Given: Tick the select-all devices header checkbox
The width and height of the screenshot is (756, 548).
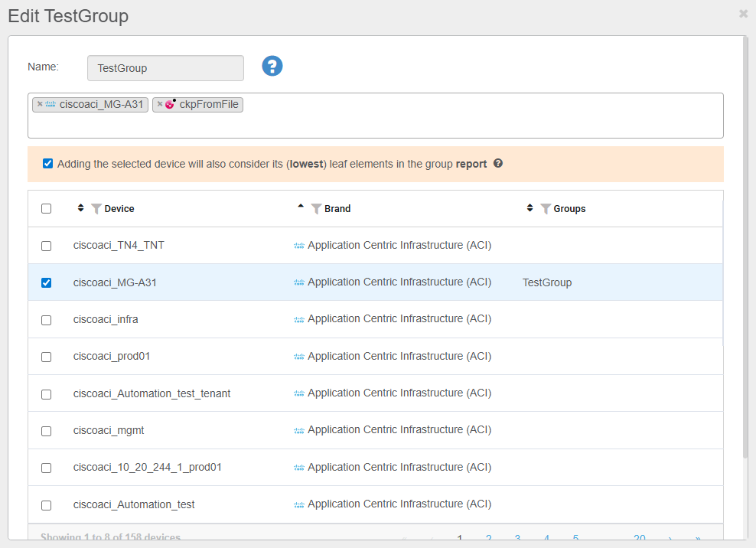Looking at the screenshot, I should (x=47, y=209).
